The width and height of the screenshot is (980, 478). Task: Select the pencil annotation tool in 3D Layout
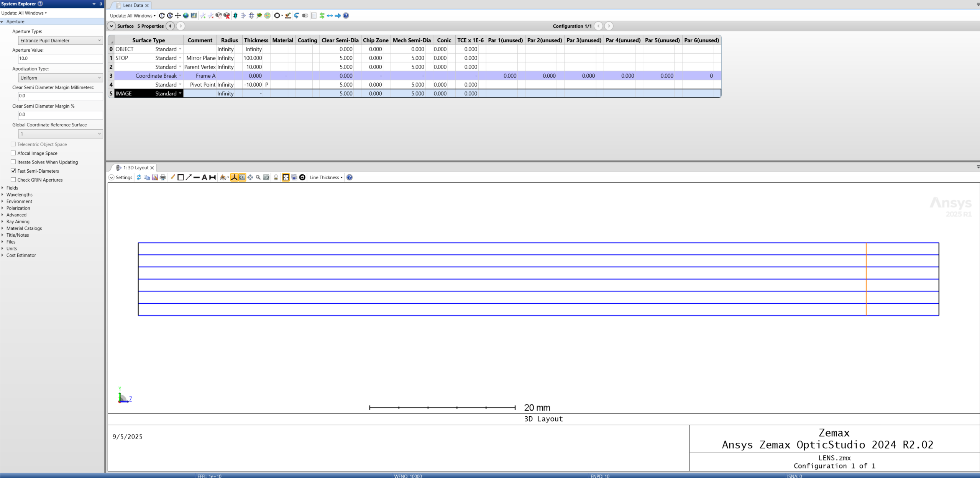tap(173, 177)
